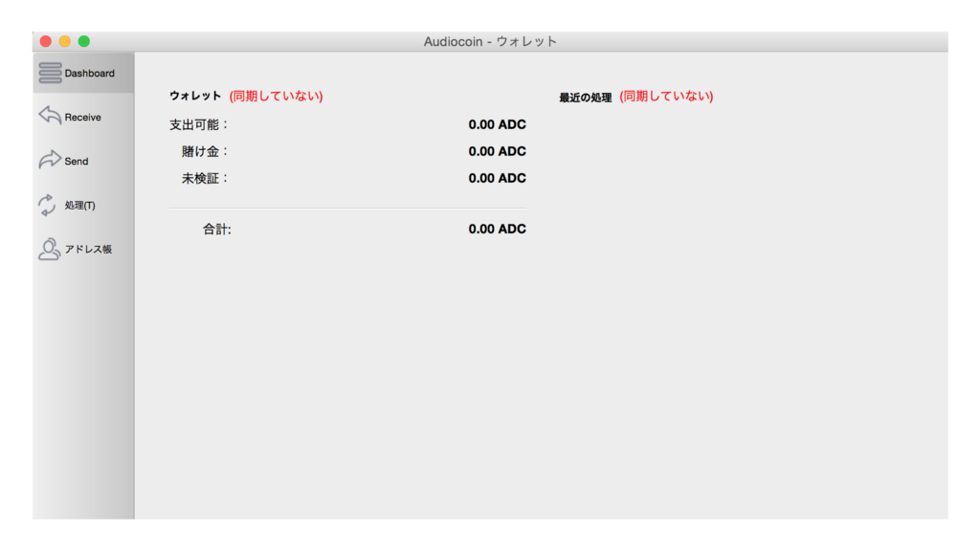Open the アドレス帳 tab label

tap(88, 250)
